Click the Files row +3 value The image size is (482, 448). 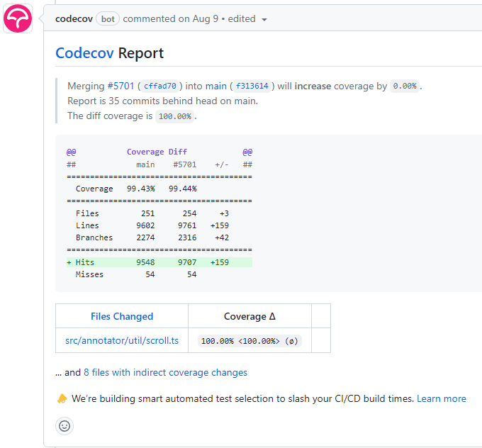pos(224,213)
